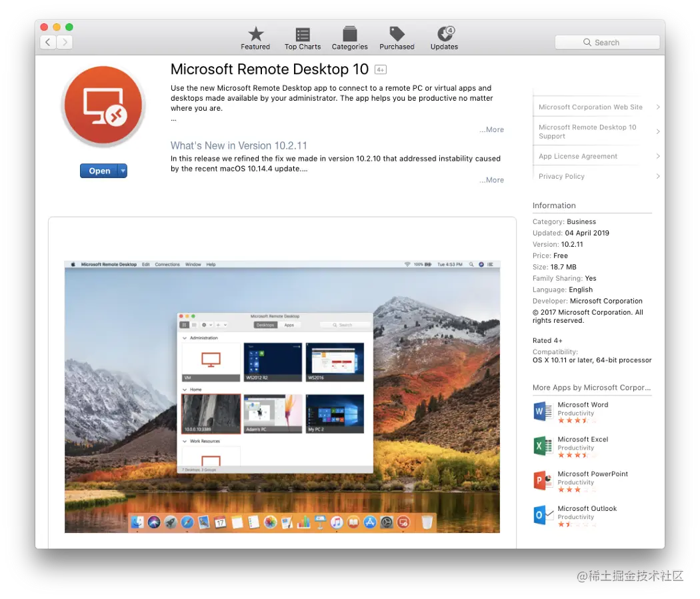Expand What's New text with More
The height and width of the screenshot is (599, 700).
(492, 180)
